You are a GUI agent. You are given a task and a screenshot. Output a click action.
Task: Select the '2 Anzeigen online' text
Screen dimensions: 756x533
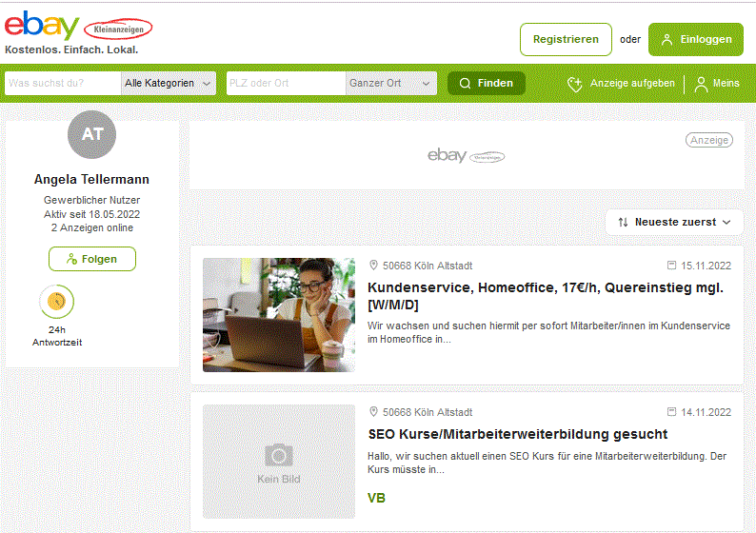point(92,227)
